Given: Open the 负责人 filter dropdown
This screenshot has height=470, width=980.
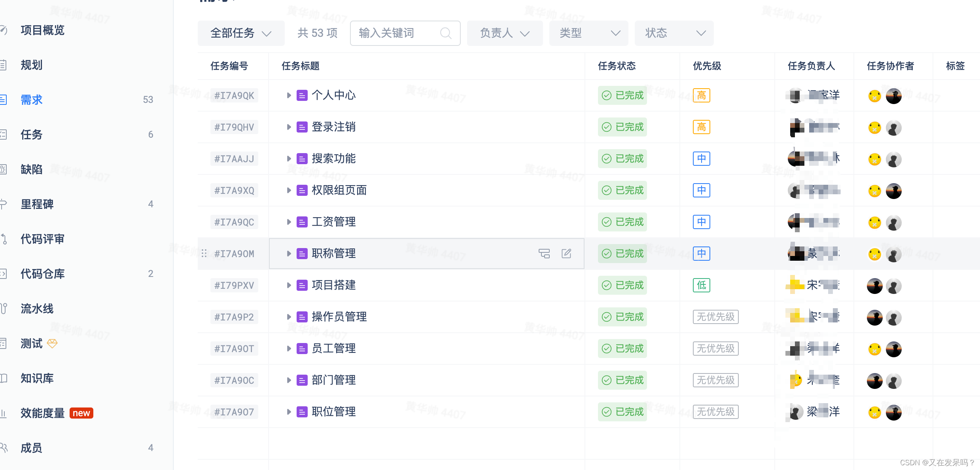Looking at the screenshot, I should 504,33.
